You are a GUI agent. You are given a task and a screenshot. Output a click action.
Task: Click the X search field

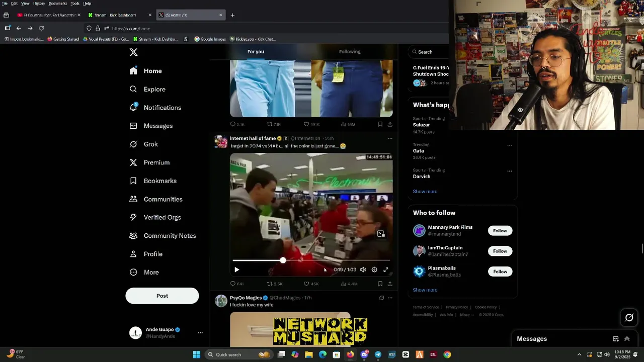click(429, 52)
